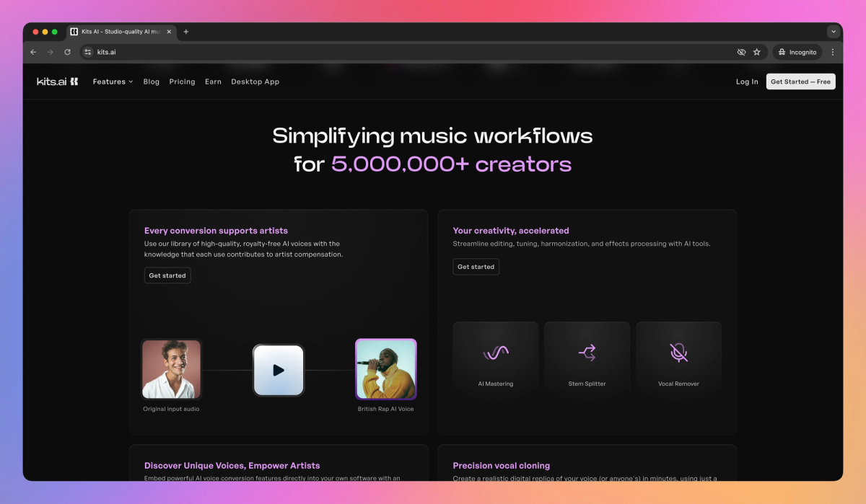Click the 5,000,000+ creators text
Image resolution: width=866 pixels, height=504 pixels.
point(451,164)
